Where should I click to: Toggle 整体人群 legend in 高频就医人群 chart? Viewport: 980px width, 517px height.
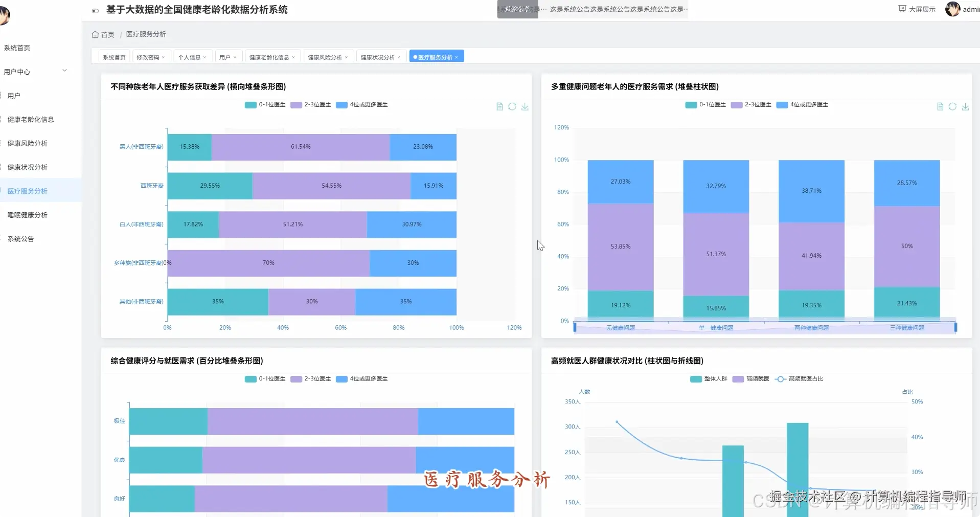click(x=709, y=379)
